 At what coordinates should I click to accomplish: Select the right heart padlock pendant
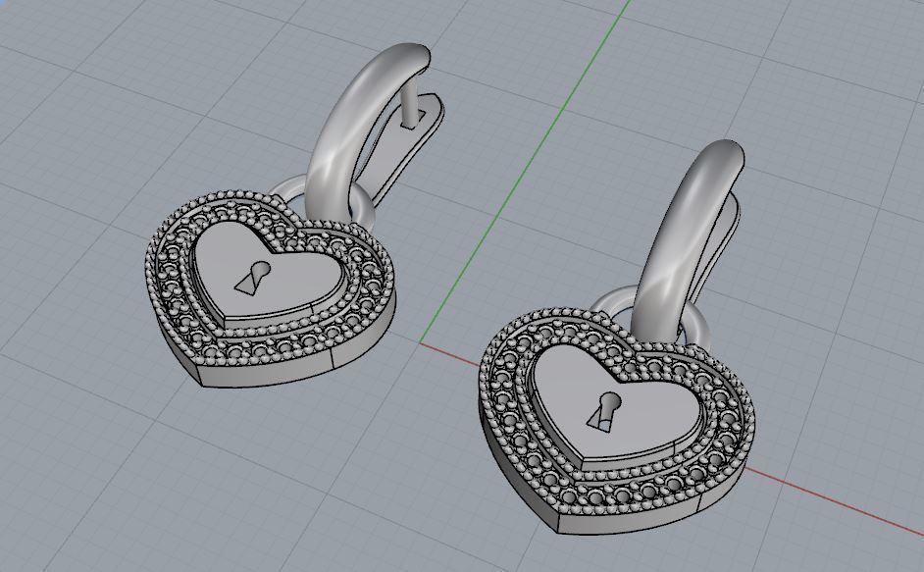tap(616, 421)
